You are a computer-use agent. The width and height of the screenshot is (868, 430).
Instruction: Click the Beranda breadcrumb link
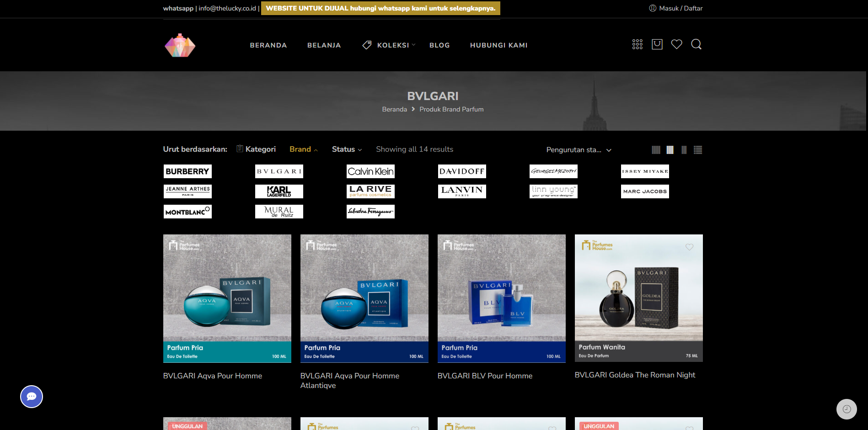395,109
